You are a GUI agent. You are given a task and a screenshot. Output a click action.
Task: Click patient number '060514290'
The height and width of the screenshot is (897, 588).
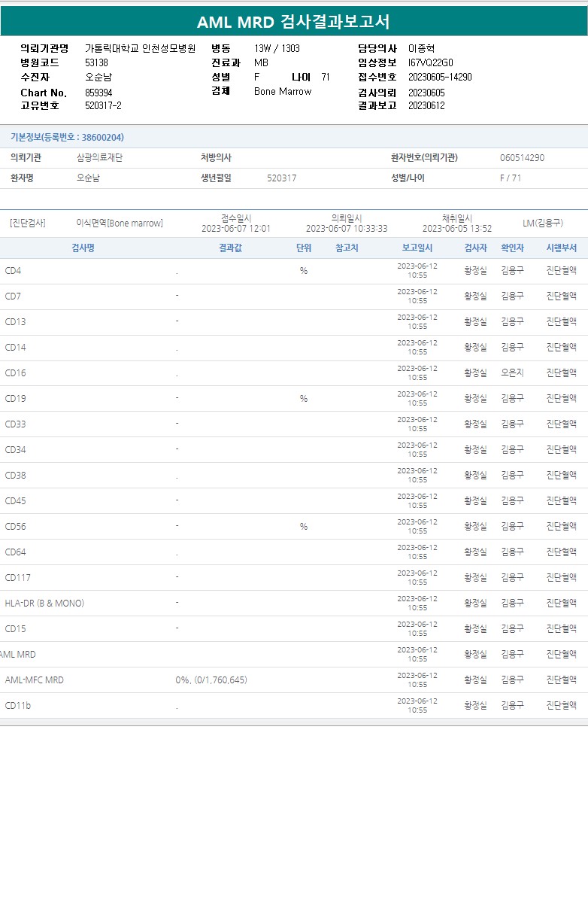(x=523, y=158)
